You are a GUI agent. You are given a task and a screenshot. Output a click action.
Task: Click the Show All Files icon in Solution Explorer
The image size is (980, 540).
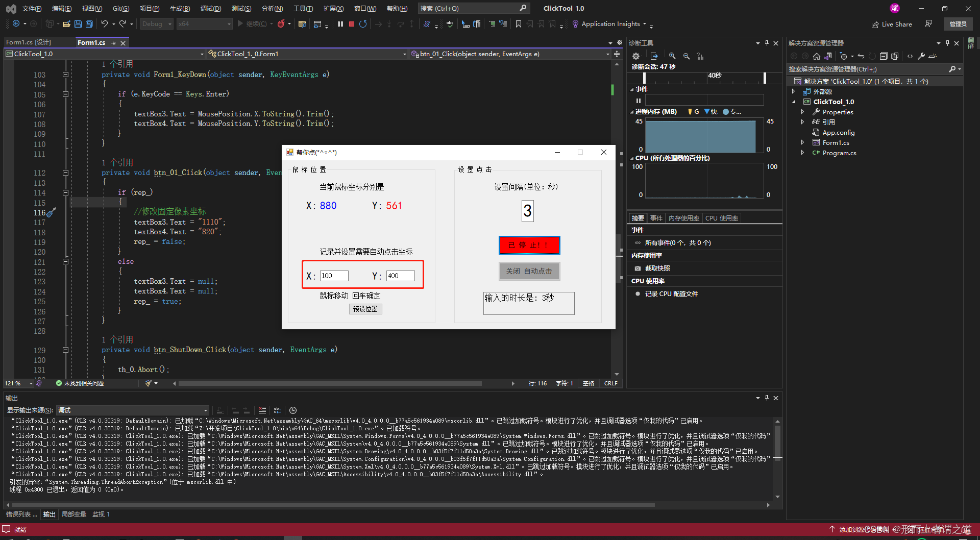point(895,56)
